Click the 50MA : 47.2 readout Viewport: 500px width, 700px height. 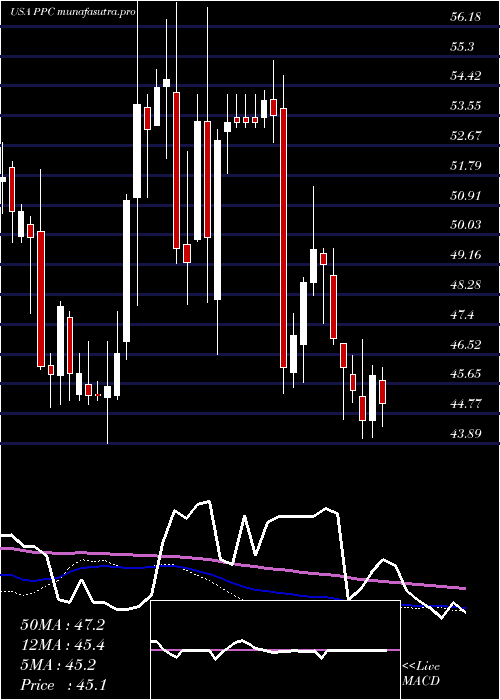pyautogui.click(x=62, y=625)
